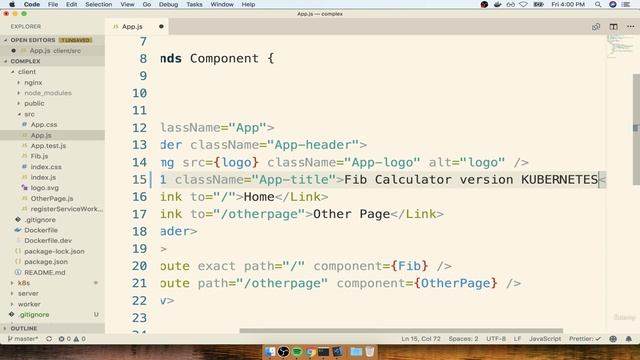Open registerServiceWork... file in explorer

coord(67,209)
